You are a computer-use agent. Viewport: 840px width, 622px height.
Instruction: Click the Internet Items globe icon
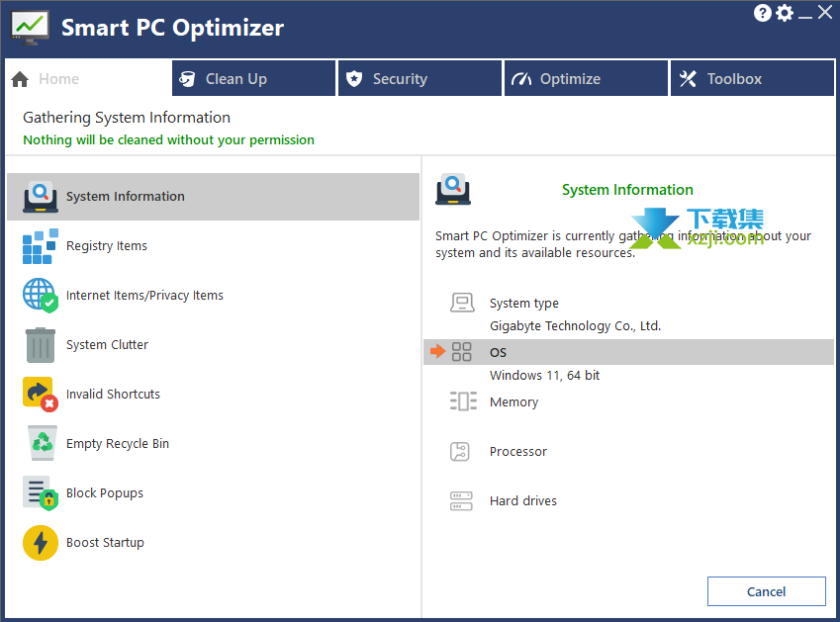pos(41,296)
